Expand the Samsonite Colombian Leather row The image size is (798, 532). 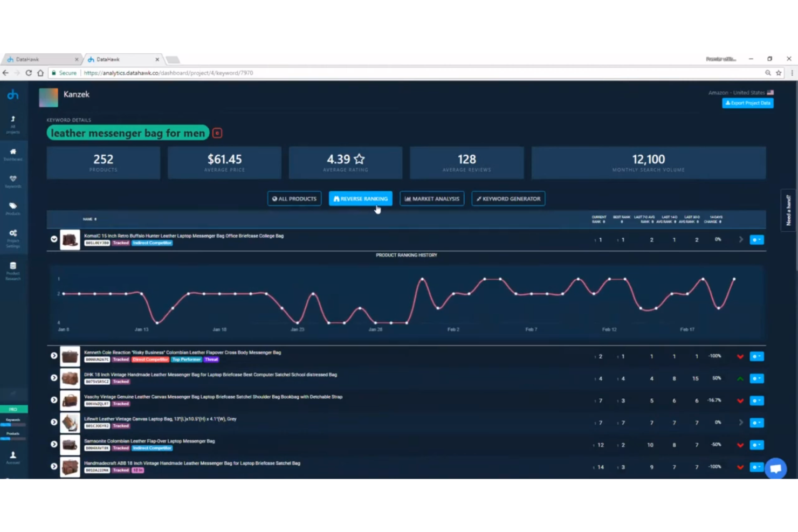[x=54, y=444]
